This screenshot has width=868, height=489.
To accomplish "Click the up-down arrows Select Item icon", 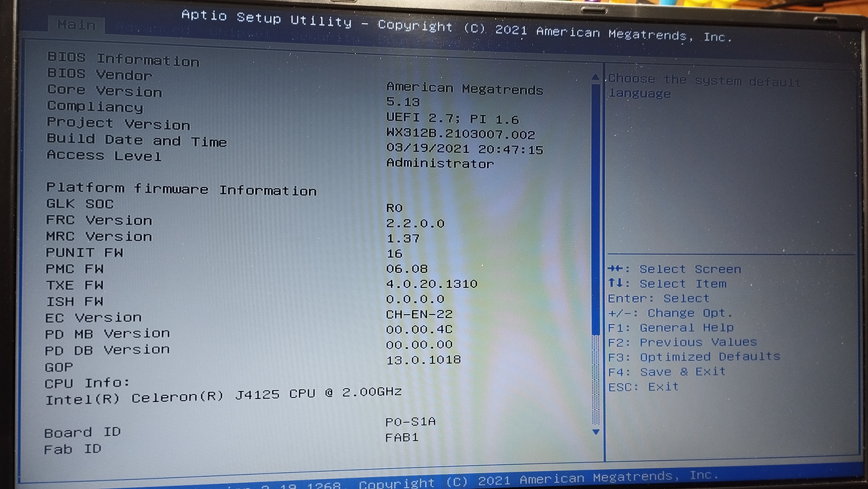I will tap(616, 283).
